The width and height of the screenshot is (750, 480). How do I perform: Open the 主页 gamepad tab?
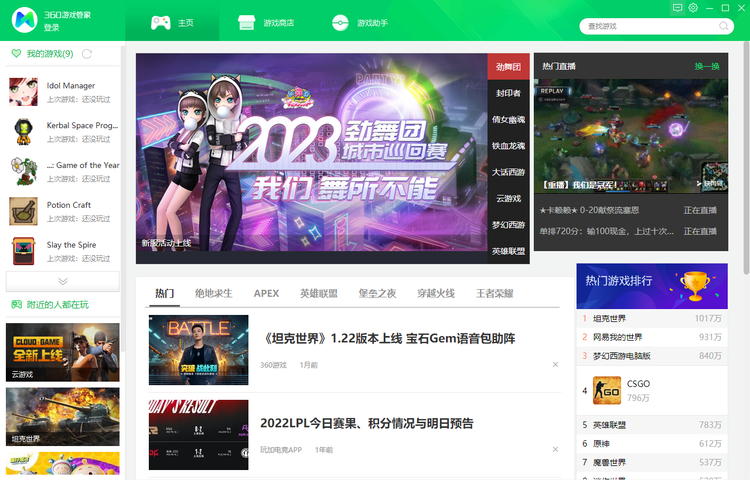[x=172, y=22]
